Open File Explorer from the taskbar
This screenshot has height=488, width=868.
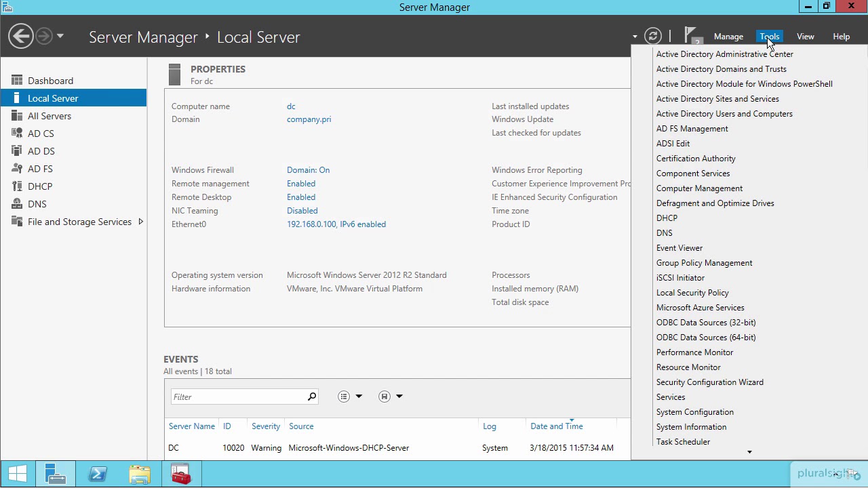pos(139,474)
